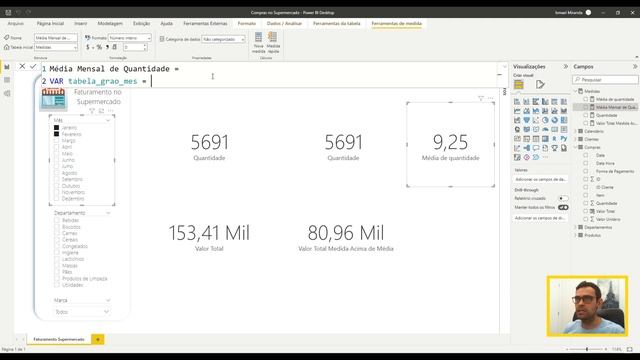Expand the Produtos table in Campos

point(576,235)
